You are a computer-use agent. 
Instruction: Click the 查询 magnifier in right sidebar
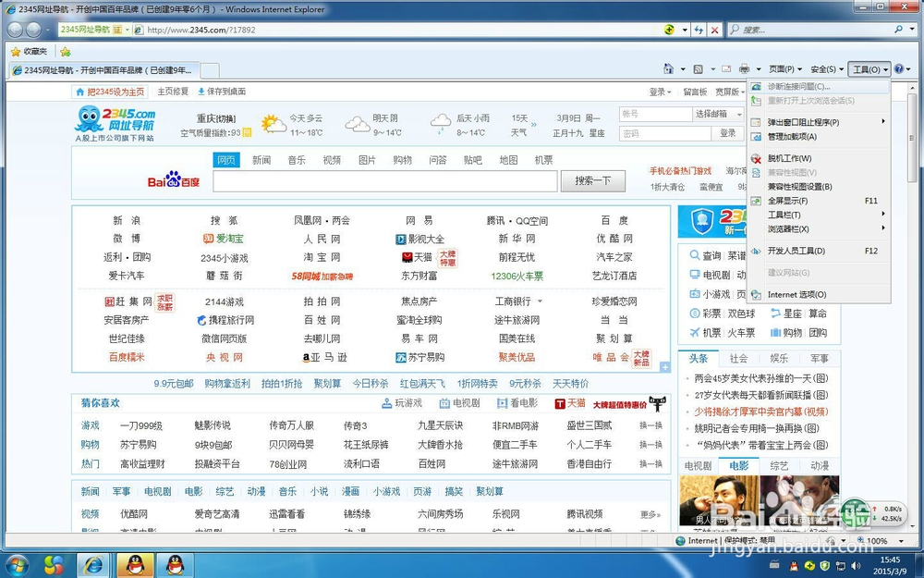(695, 255)
